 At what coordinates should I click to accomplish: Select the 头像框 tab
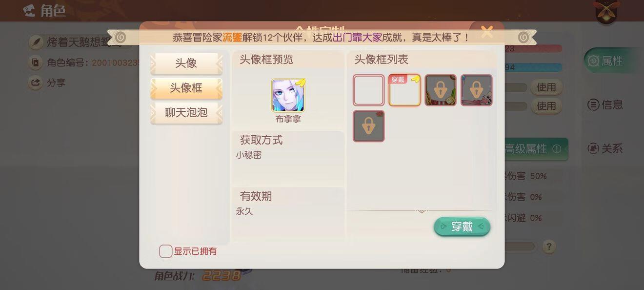186,88
